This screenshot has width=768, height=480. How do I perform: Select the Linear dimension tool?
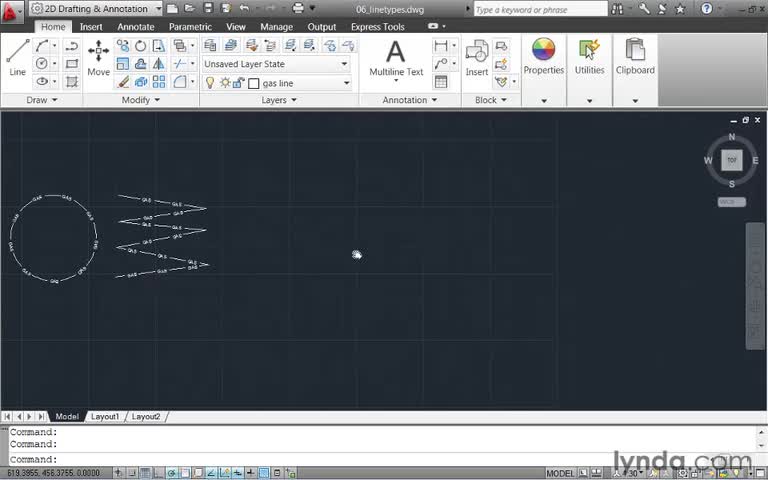tap(441, 46)
